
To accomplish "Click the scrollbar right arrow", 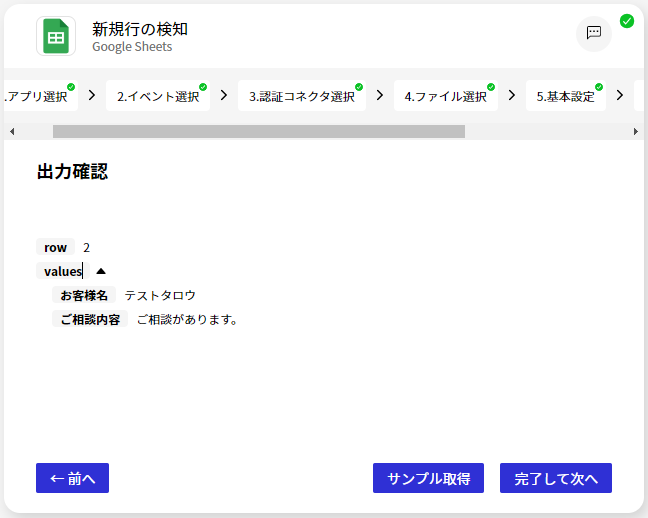I will [636, 131].
